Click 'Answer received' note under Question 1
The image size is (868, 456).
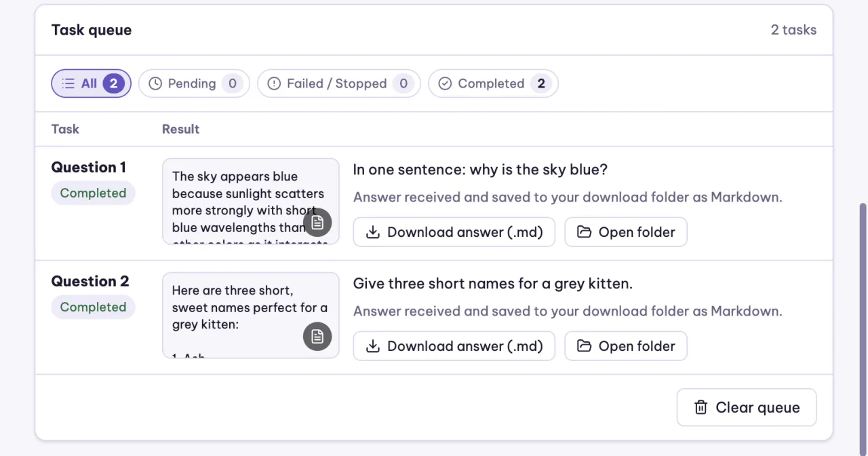(x=568, y=197)
